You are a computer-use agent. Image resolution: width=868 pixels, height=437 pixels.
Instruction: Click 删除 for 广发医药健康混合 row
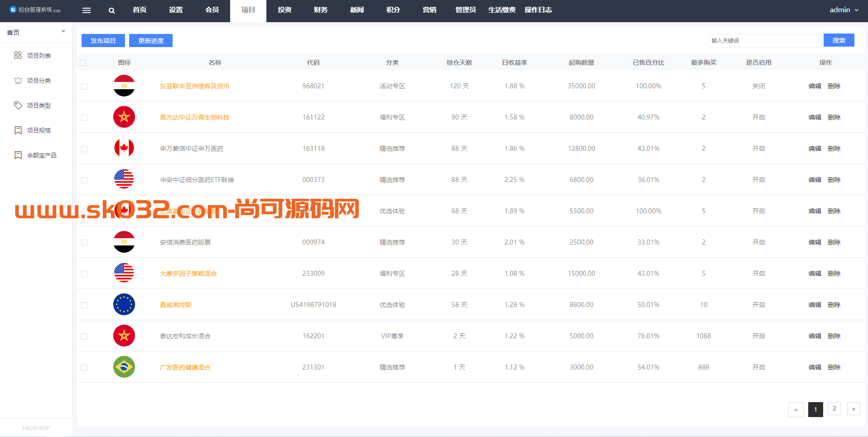[x=834, y=367]
